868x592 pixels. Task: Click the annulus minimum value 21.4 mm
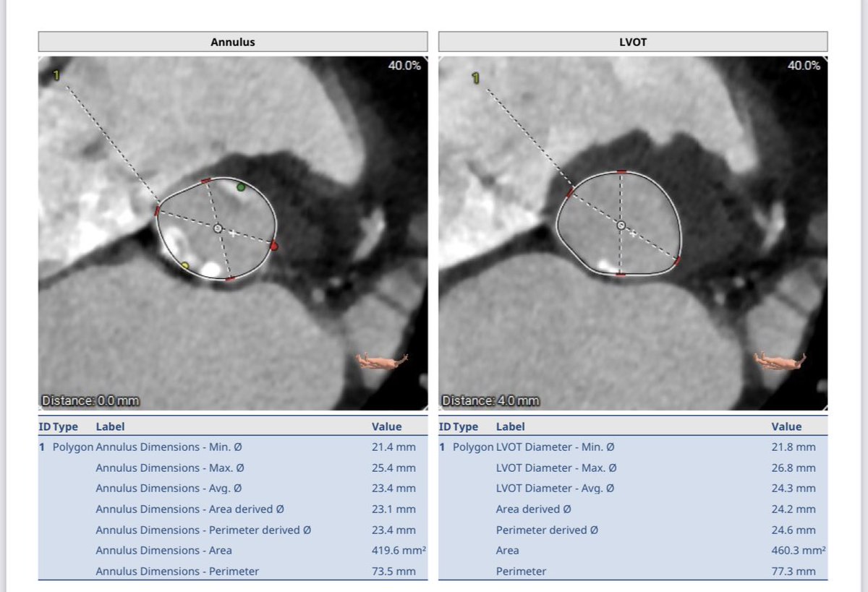point(393,447)
